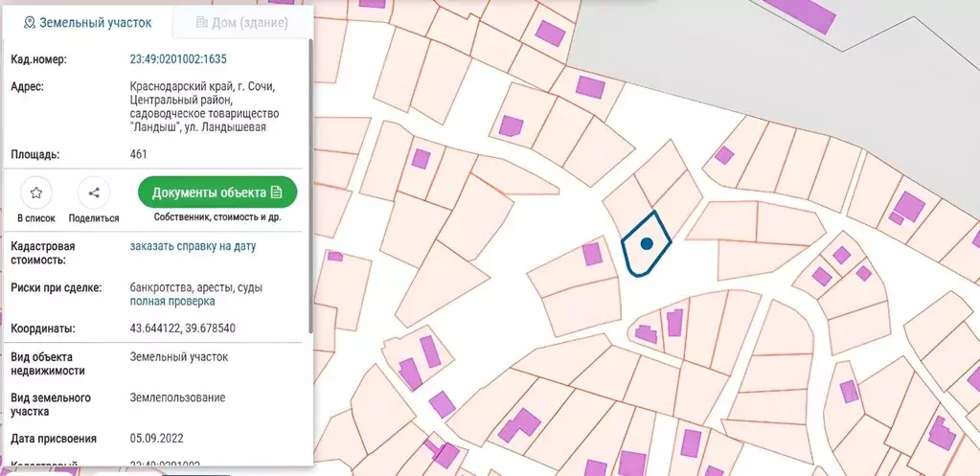The width and height of the screenshot is (980, 476).
Task: Click the blue dot marker on selected parcel
Action: 647,243
